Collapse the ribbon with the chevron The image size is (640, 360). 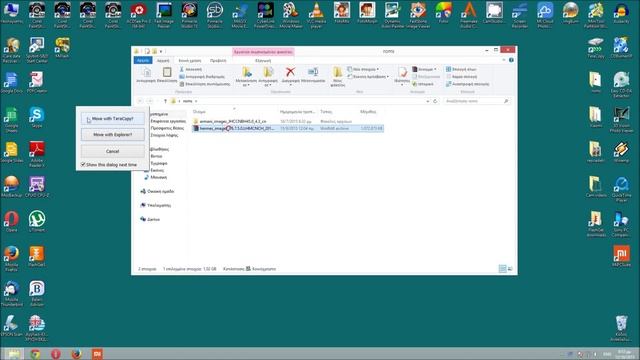(x=503, y=60)
